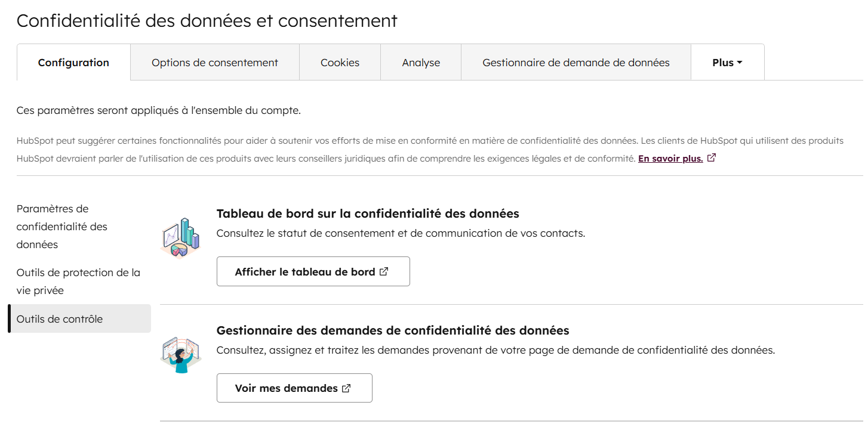Click external link icon beside En savoir plus

tap(711, 159)
